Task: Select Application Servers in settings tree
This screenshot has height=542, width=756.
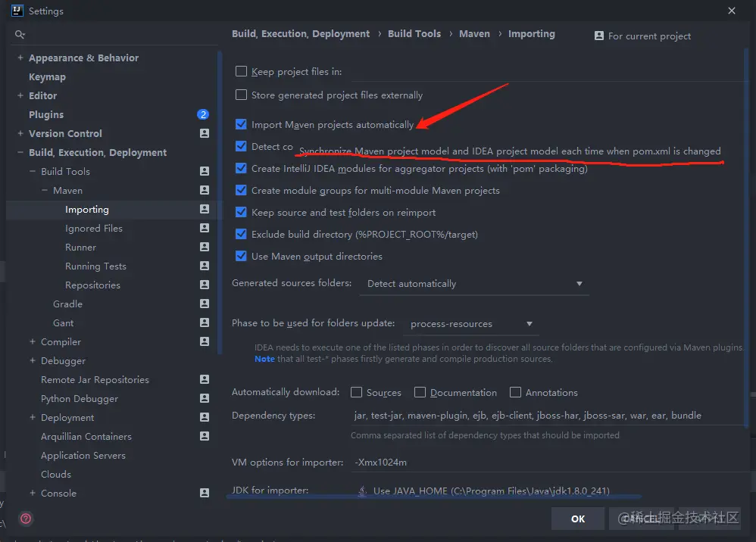Action: tap(83, 455)
